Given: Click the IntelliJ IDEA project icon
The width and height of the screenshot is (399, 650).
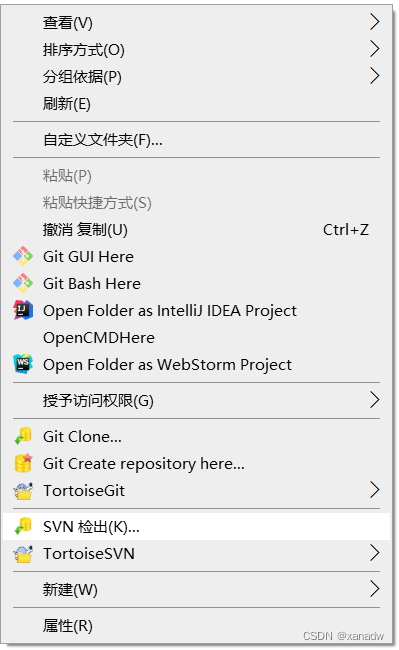Looking at the screenshot, I should pos(23,310).
